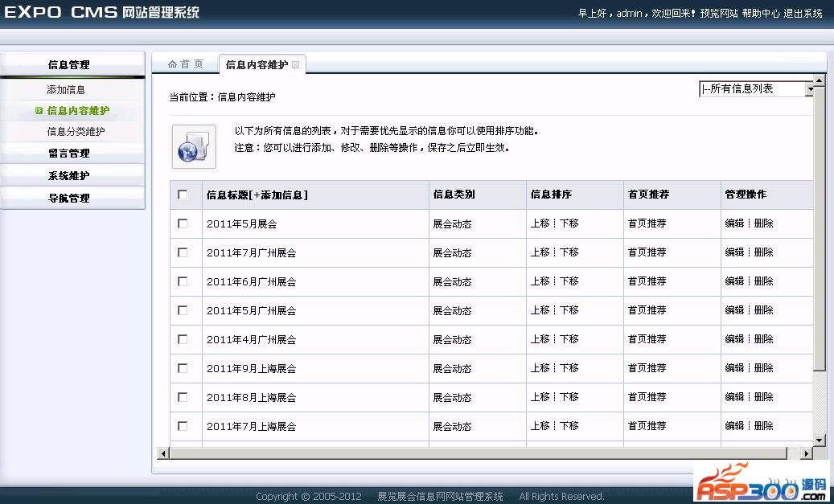Open the 所有信息列表 dropdown
This screenshot has width=834, height=504.
(x=756, y=88)
